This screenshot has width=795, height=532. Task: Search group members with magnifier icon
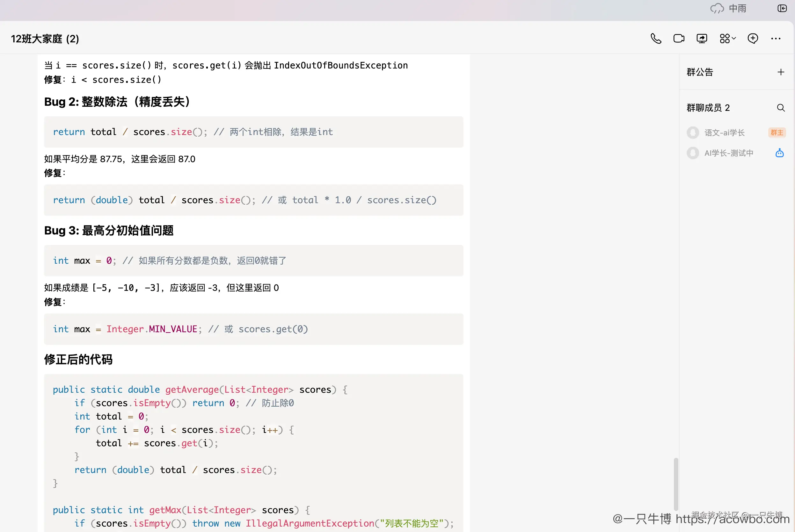[x=781, y=108]
